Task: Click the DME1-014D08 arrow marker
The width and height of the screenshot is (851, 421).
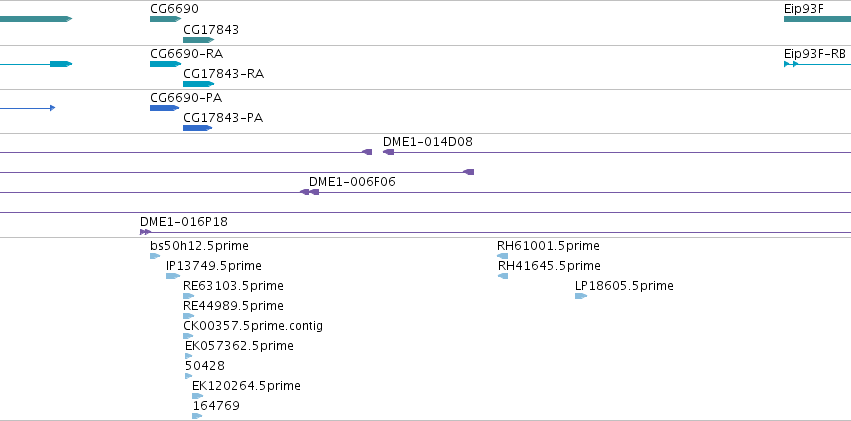Action: point(389,152)
